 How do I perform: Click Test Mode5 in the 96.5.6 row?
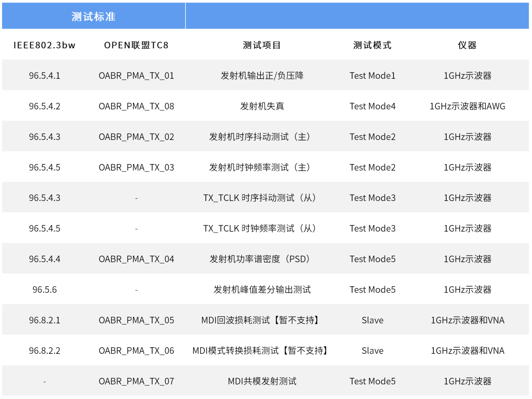372,290
